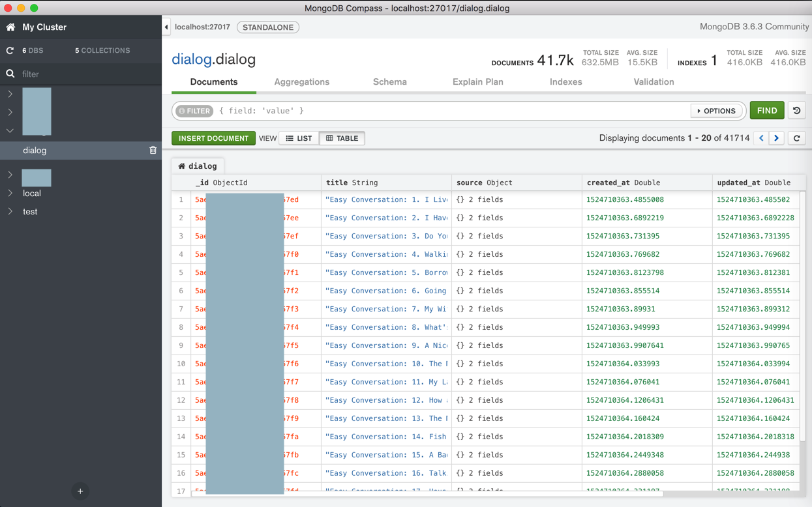
Task: Click created_at value 1524710364.2449348
Action: pos(625,455)
